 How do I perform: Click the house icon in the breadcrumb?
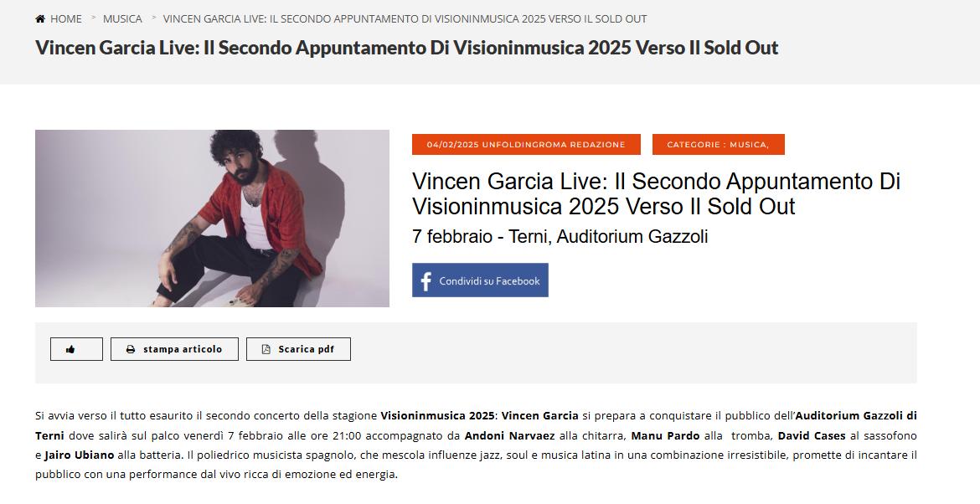(x=40, y=18)
